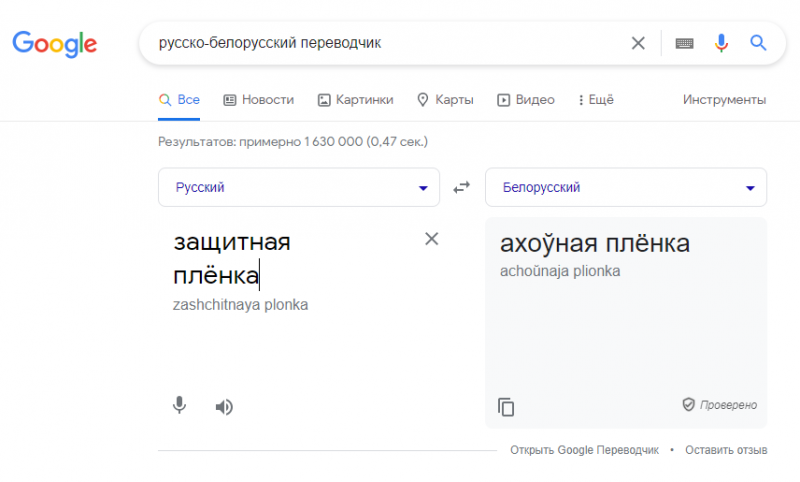Copy the translation with the copy icon
Viewport: 800px width, 482px height.
[506, 407]
